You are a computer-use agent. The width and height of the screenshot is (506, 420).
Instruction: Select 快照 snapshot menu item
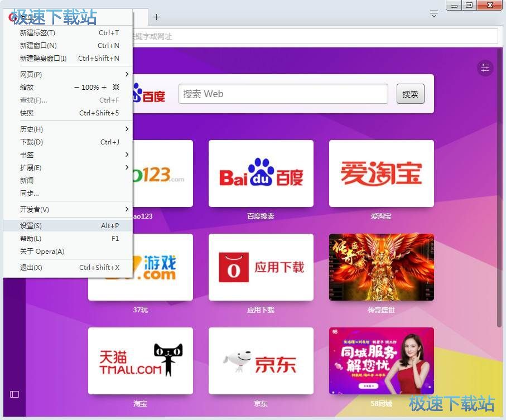[68, 113]
